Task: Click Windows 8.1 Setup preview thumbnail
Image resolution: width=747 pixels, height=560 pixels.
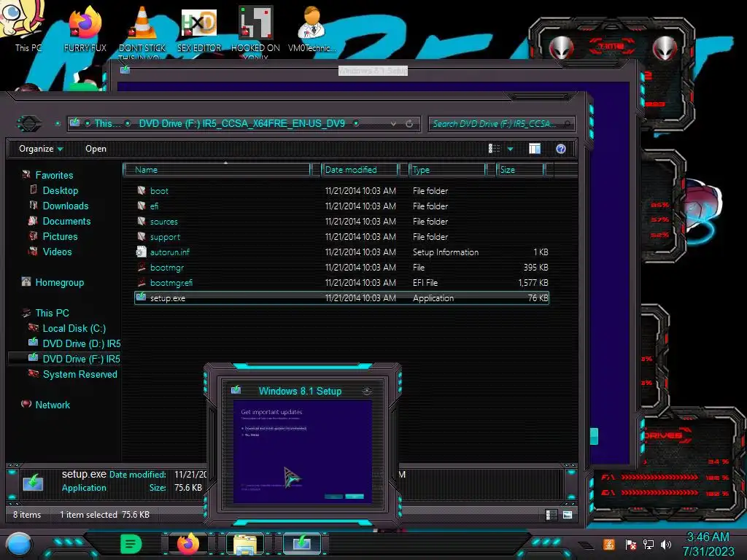Action: tap(303, 451)
